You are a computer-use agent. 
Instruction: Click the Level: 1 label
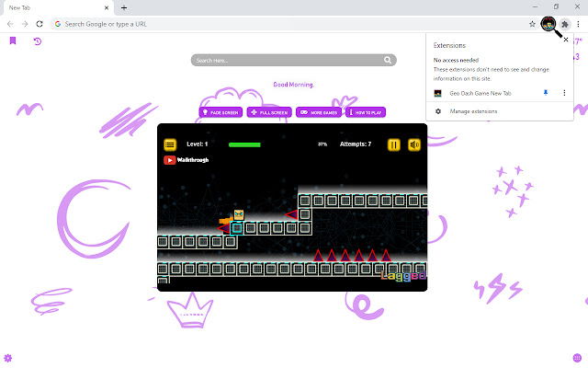pos(198,144)
